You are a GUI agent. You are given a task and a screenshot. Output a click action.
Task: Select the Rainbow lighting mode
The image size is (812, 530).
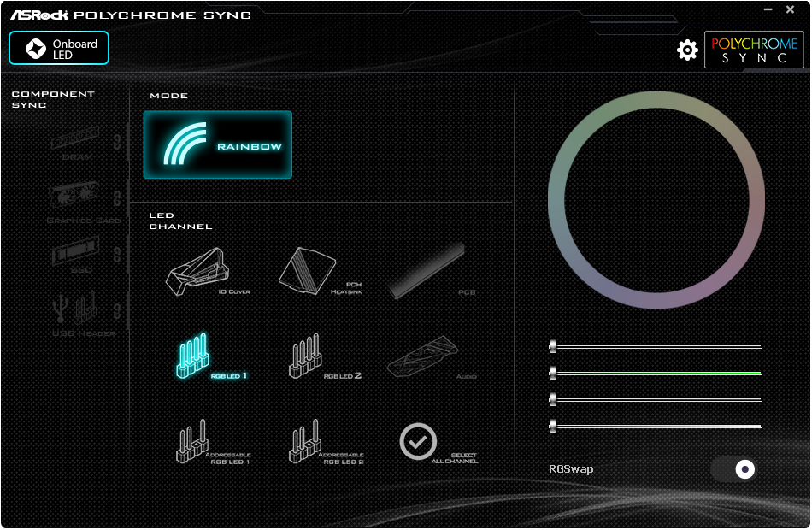(x=217, y=144)
